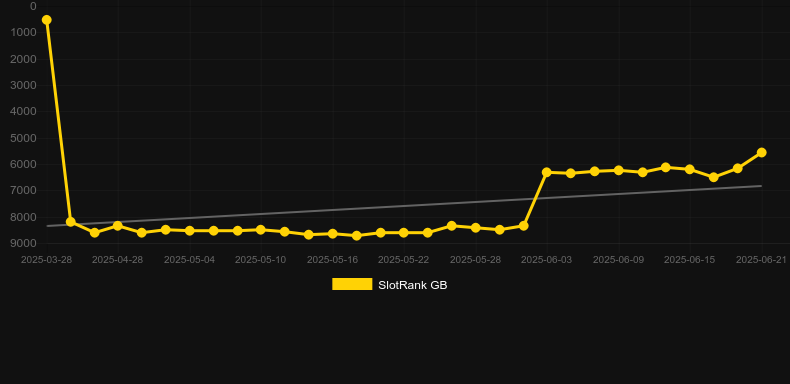This screenshot has width=790, height=384.
Task: Select the data point above 2025-06-03
Action: click(x=547, y=172)
